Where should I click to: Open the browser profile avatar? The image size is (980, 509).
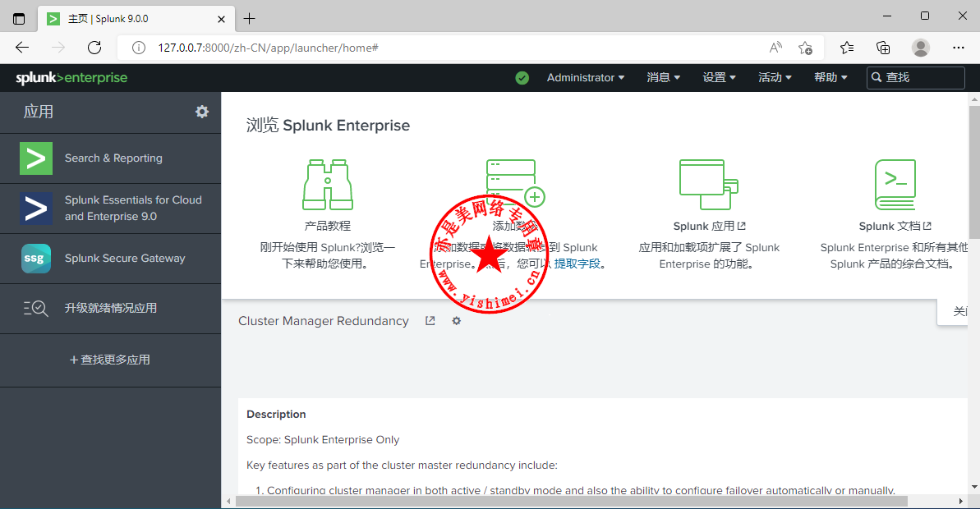921,48
